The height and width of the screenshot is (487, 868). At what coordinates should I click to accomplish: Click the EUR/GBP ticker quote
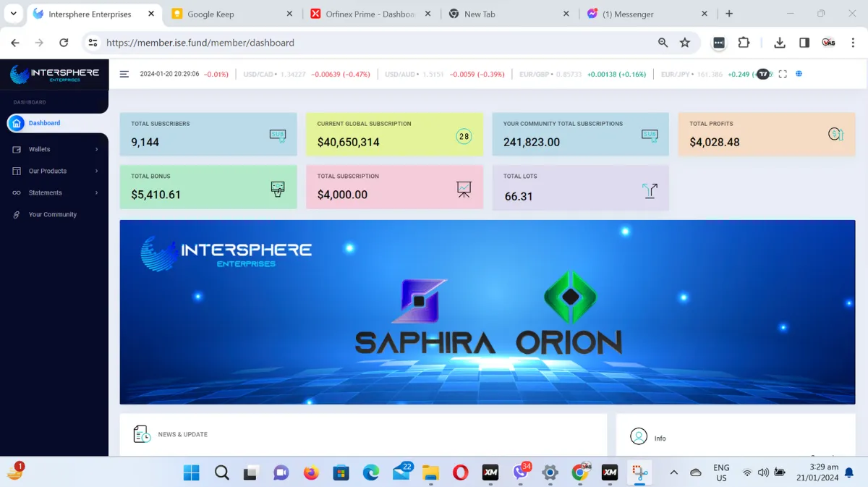click(x=583, y=74)
